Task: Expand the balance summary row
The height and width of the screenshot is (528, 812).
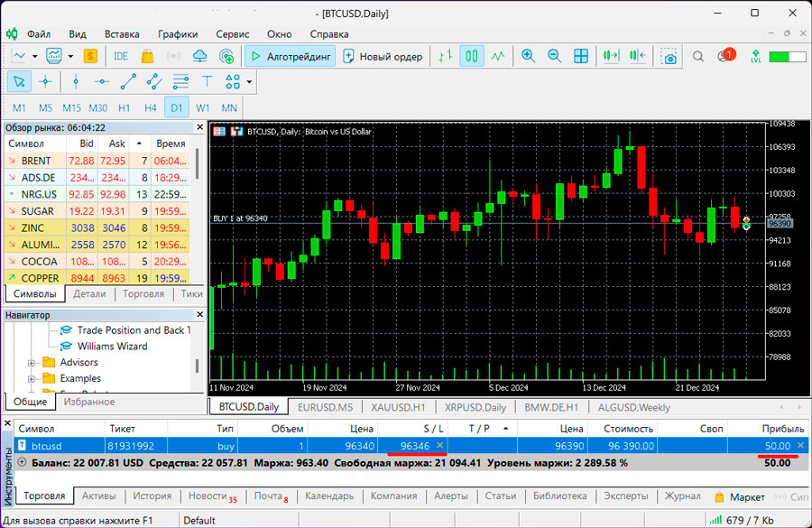Action: point(22,462)
